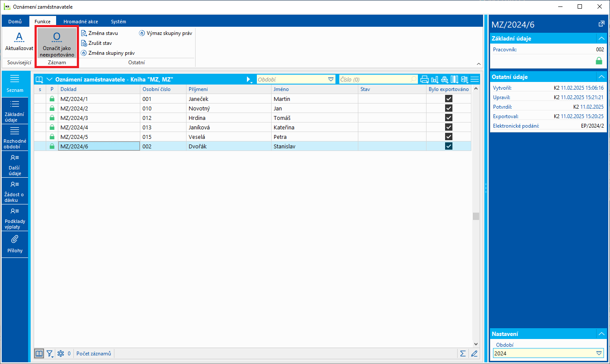Click the Aktualizovat ribbon button

tap(19, 42)
